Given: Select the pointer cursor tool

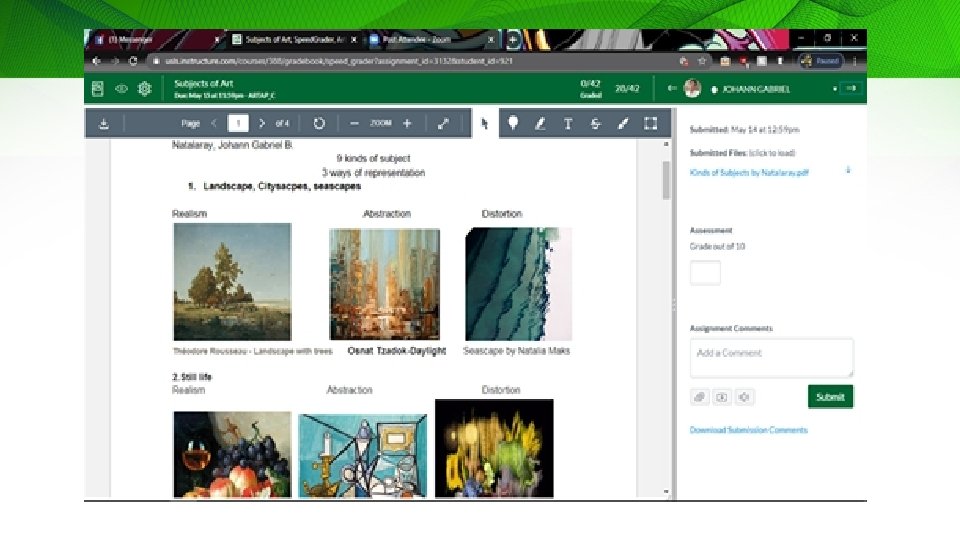Looking at the screenshot, I should pyautogui.click(x=485, y=124).
